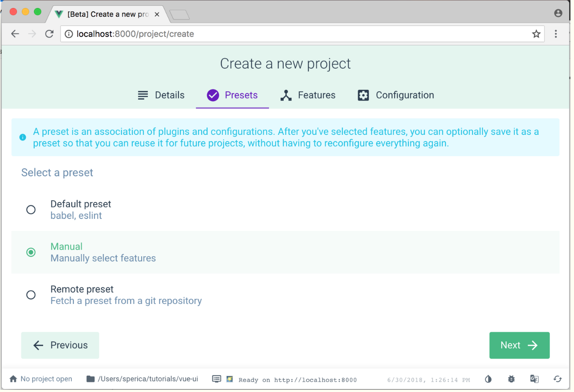Open Chrome three-dot menu
The image size is (574, 392).
[556, 34]
